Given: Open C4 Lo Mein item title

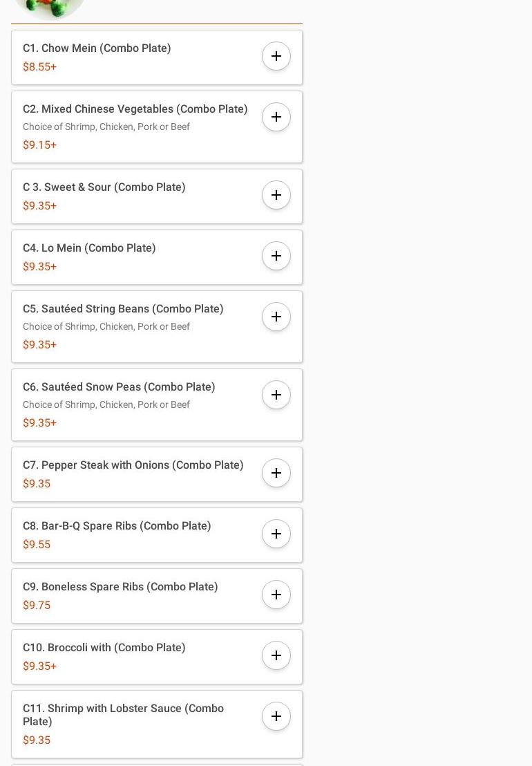Looking at the screenshot, I should click(x=89, y=247).
